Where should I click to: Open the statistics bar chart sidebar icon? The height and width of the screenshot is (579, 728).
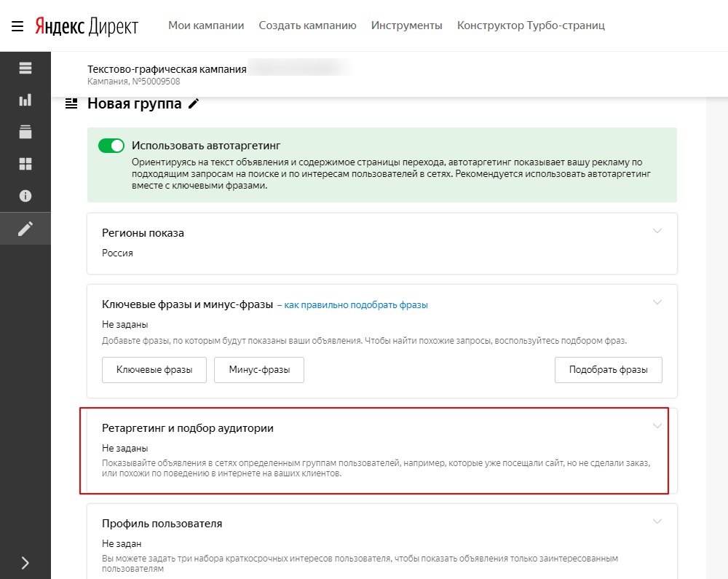[x=25, y=101]
